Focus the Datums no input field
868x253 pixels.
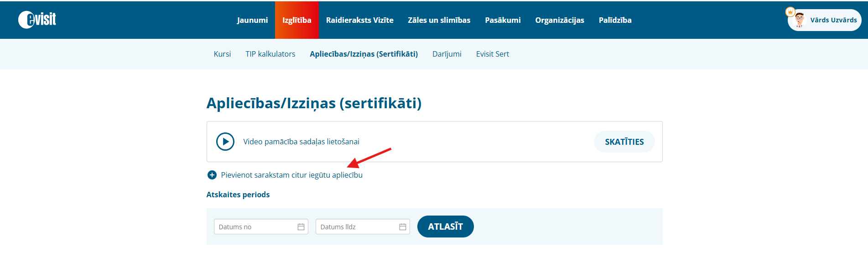pos(261,227)
